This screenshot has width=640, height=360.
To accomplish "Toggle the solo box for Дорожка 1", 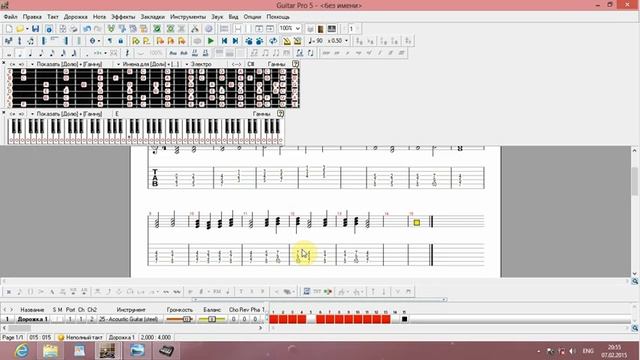I will (54, 319).
